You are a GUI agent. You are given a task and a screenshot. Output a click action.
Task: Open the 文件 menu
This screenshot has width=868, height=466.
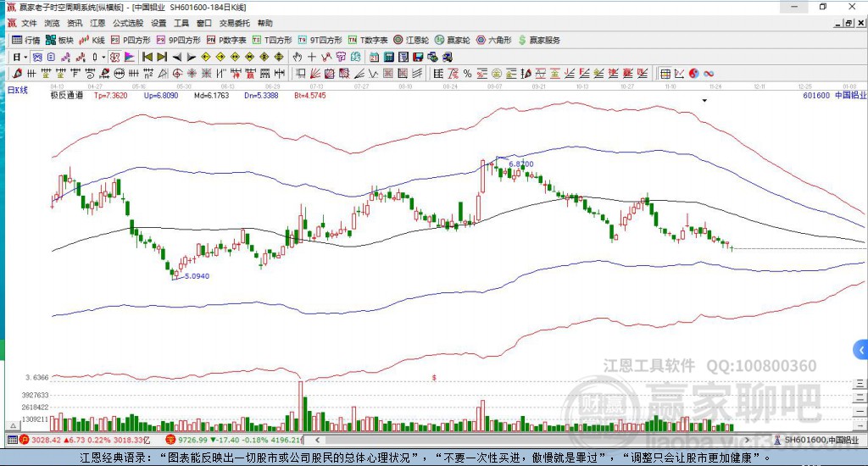coord(29,23)
